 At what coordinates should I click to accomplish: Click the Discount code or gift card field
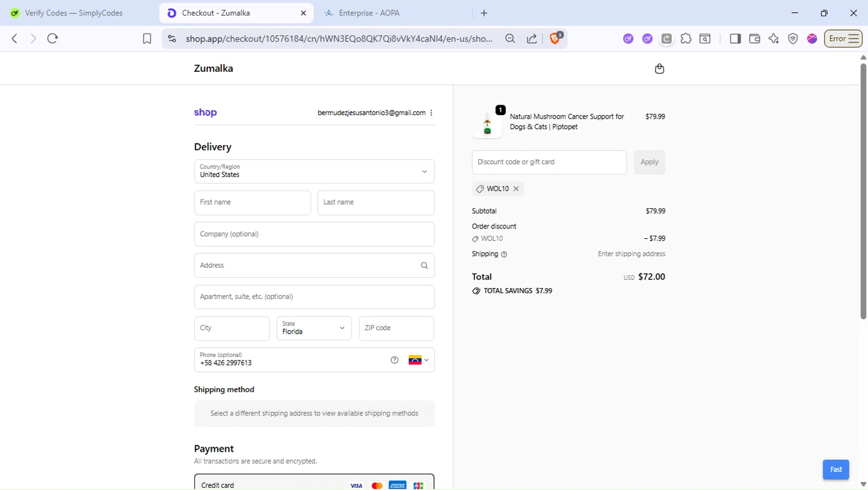tap(549, 162)
